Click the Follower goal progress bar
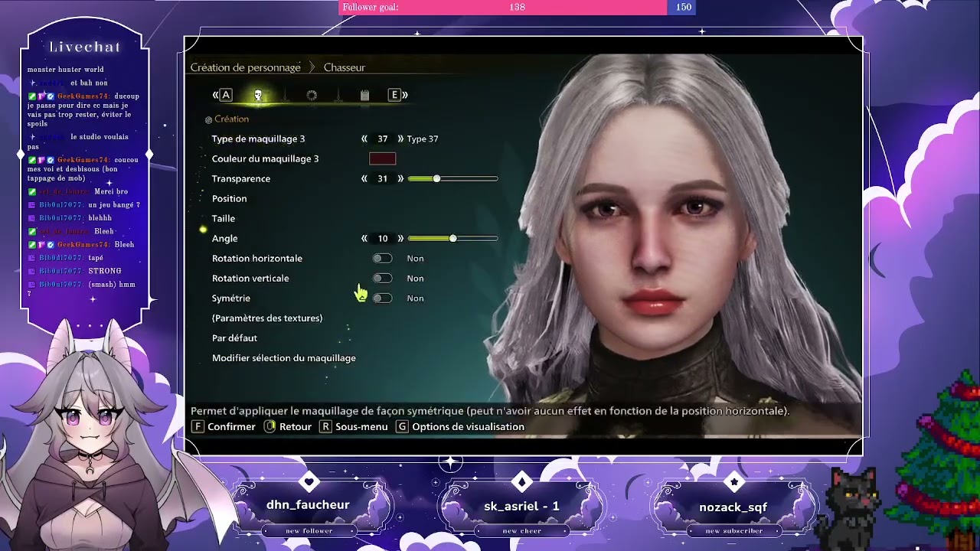The image size is (980, 551). click(x=517, y=8)
